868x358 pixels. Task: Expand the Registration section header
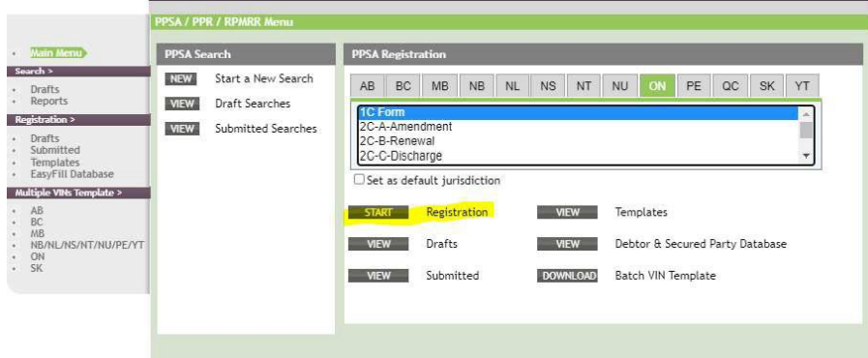[78, 120]
